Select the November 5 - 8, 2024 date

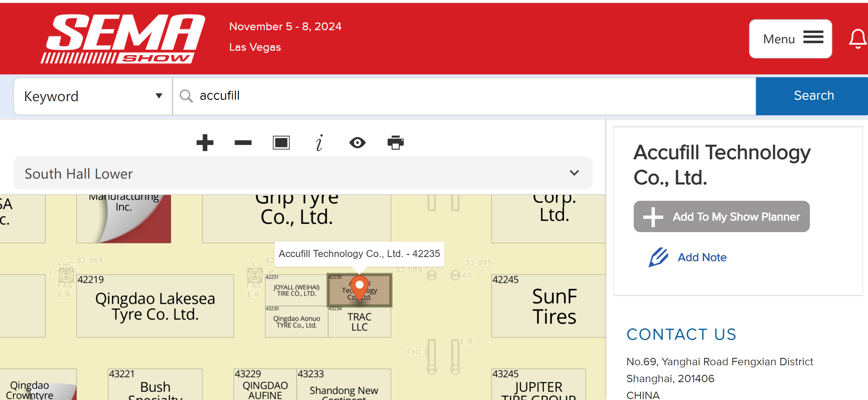pos(285,27)
